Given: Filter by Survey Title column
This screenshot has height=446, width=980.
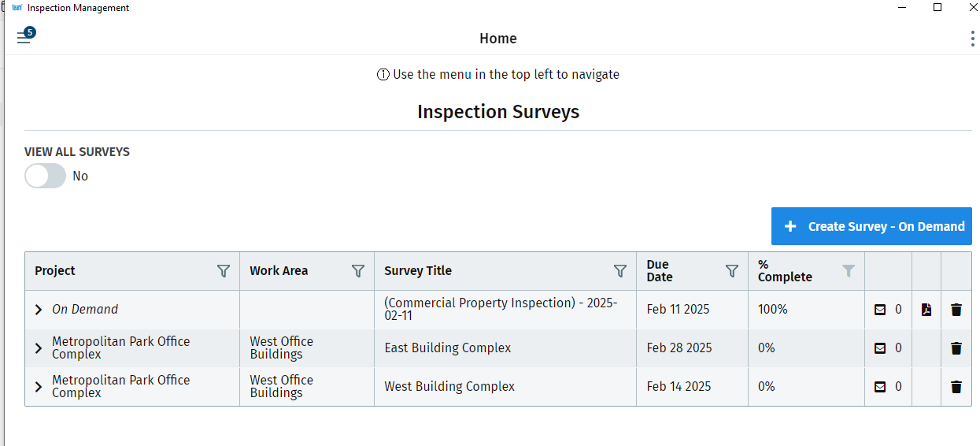Looking at the screenshot, I should (620, 271).
